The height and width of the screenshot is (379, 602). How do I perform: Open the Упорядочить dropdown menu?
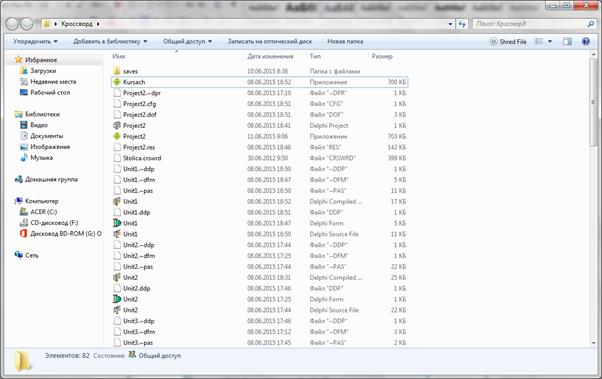[35, 41]
